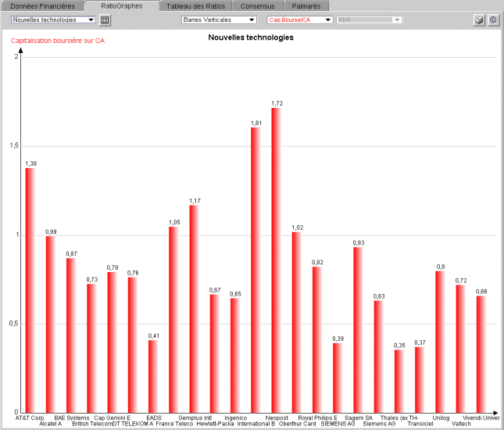Open the Tableau des Ratios tab
This screenshot has width=504, height=430.
[196, 6]
